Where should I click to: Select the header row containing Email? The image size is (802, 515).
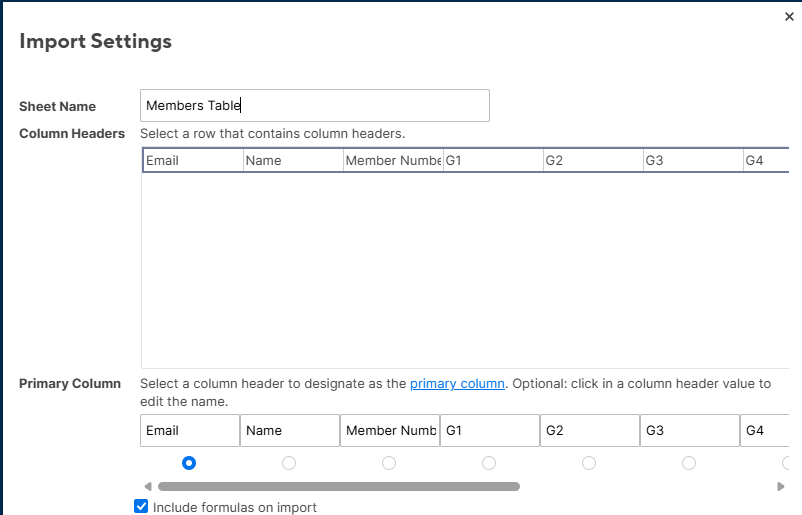[465, 160]
